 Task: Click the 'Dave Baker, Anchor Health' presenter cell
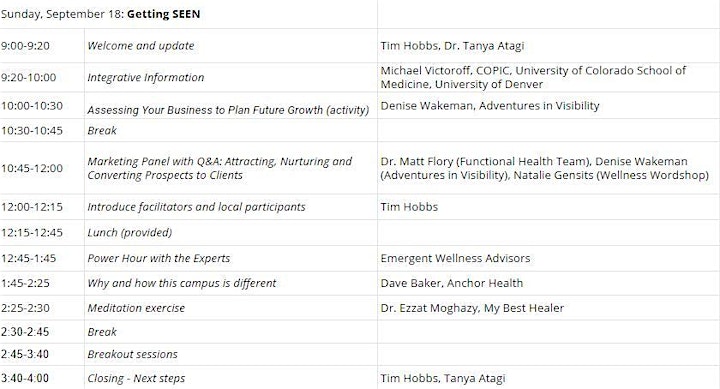(x=548, y=283)
